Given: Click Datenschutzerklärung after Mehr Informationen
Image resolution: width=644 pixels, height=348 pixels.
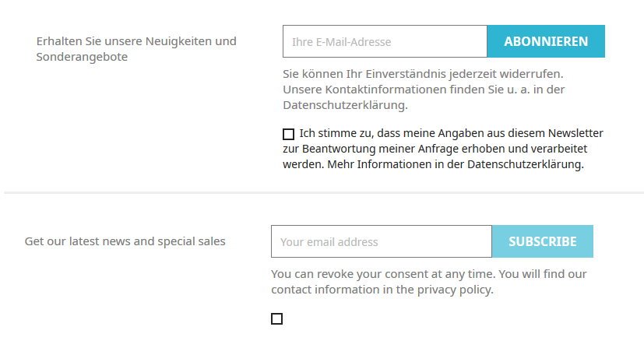Looking at the screenshot, I should coord(525,164).
